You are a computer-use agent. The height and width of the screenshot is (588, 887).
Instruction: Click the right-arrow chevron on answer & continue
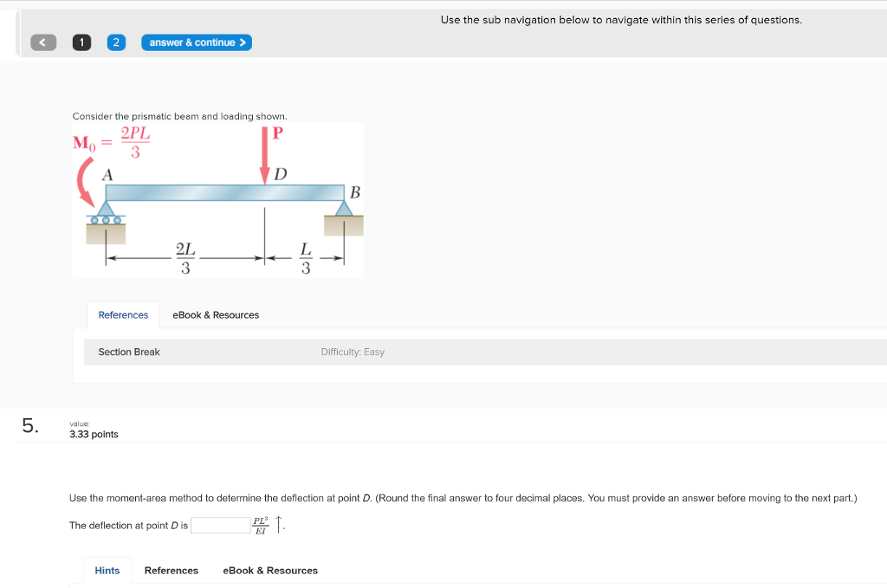pyautogui.click(x=243, y=42)
